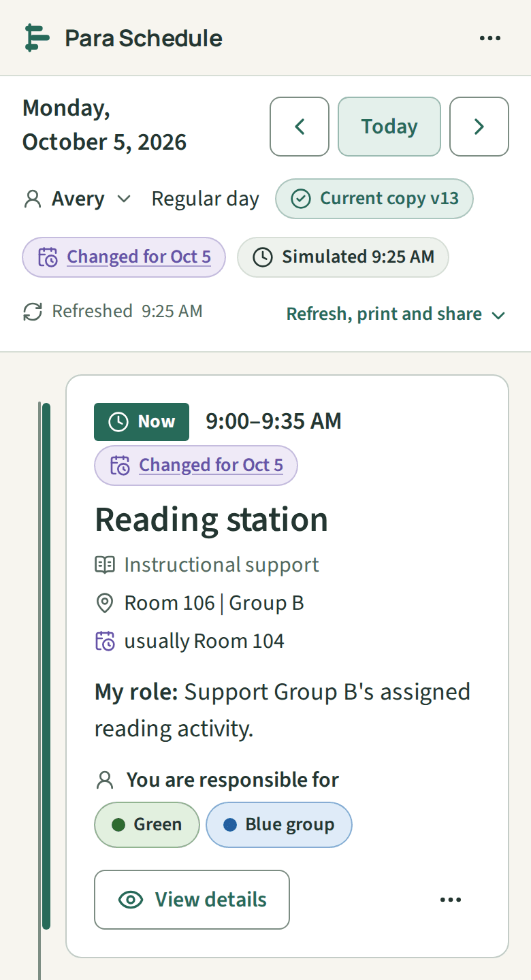This screenshot has width=531, height=980.
Task: Click book icon beside Instructional support
Action: 105,565
